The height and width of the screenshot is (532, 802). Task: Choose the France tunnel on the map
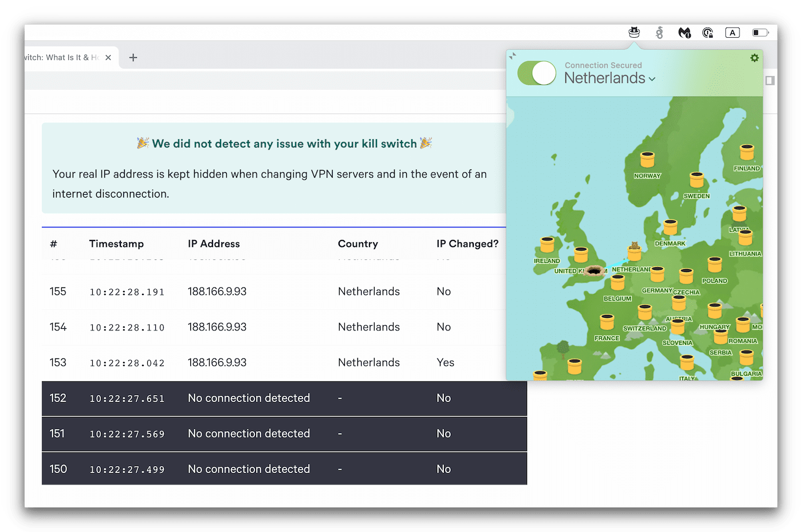pos(607,322)
